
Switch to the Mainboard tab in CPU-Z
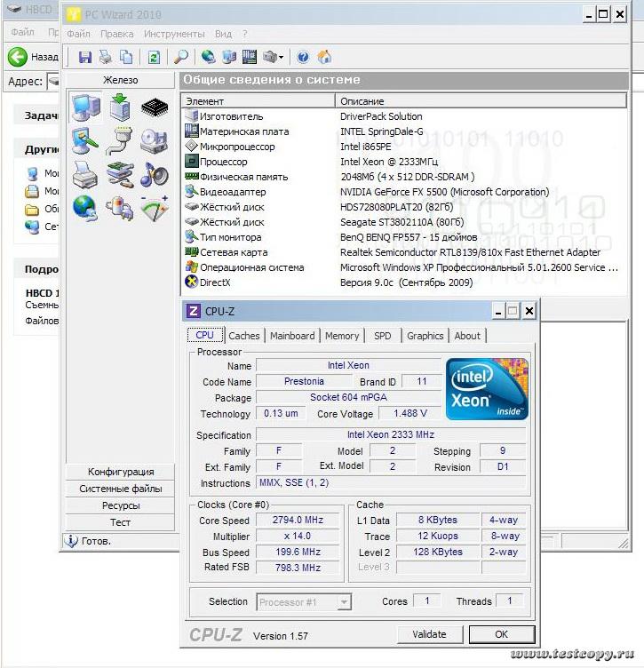pyautogui.click(x=292, y=336)
